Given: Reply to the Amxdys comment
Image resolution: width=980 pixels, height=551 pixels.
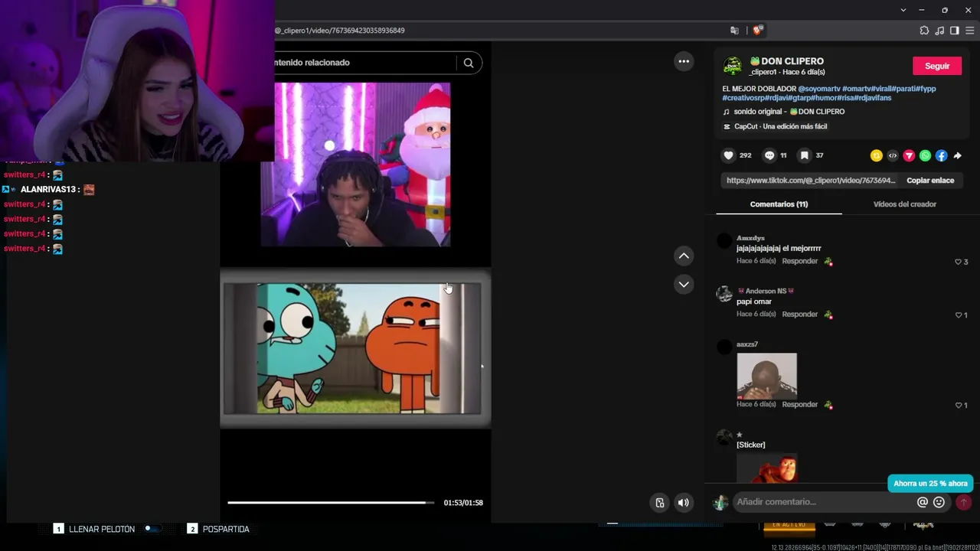Looking at the screenshot, I should tap(800, 261).
